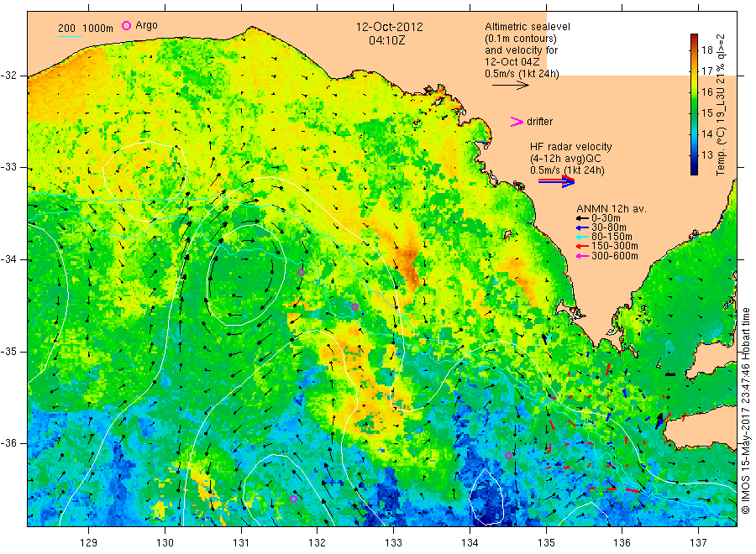The width and height of the screenshot is (756, 554).
Task: Click the black altimetric velocity scale arrow
Action: 510,86
